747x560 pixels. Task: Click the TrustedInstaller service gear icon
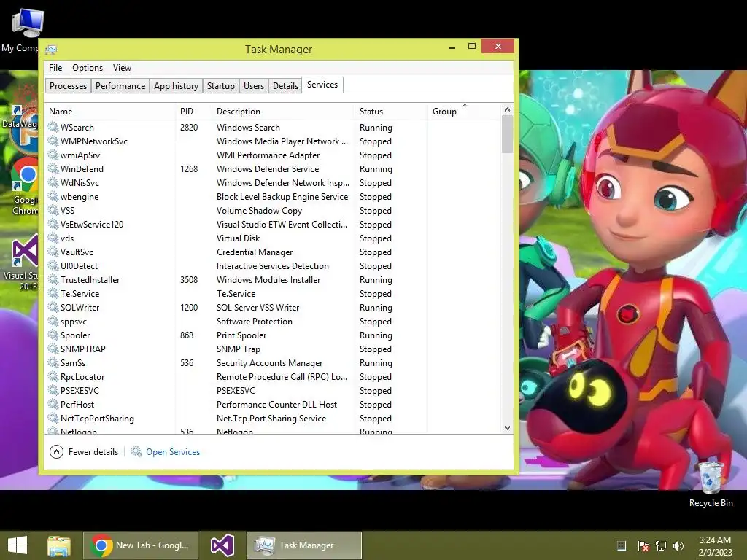pos(53,279)
